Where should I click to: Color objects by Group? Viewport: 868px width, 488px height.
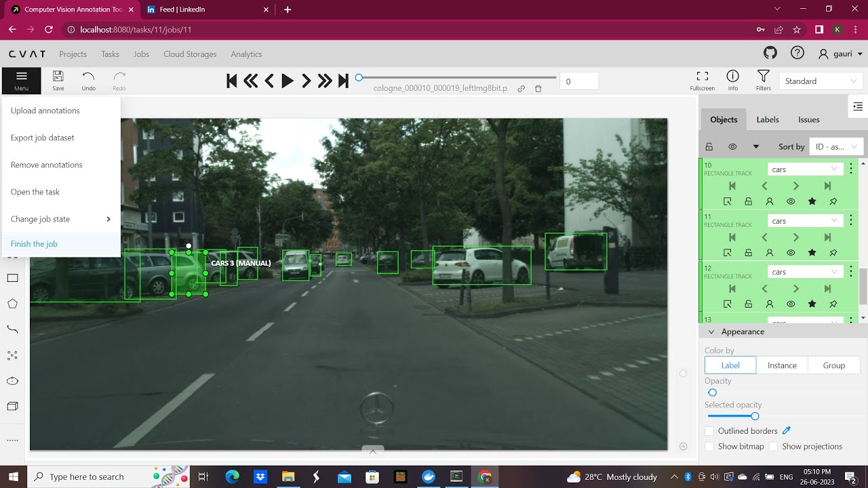click(x=834, y=365)
